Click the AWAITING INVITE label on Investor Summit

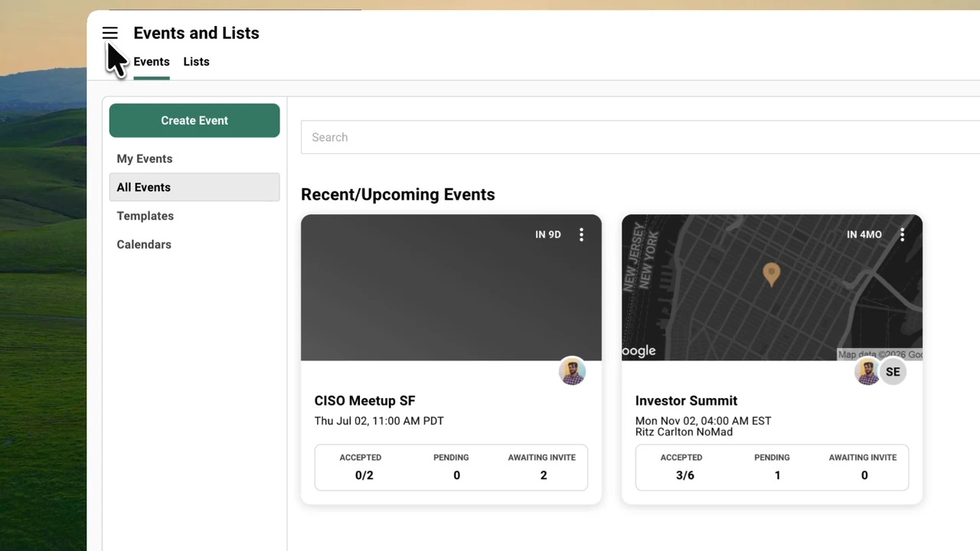click(x=863, y=458)
